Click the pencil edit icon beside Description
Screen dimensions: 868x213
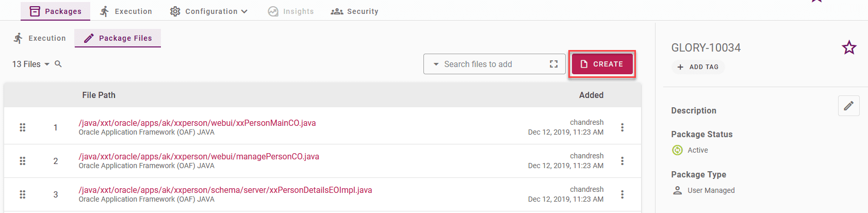[x=848, y=106]
